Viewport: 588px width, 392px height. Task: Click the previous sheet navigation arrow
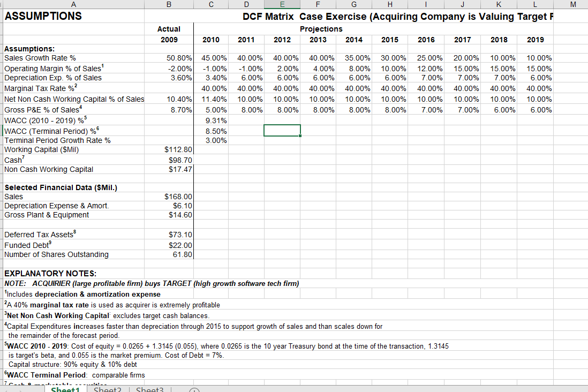tap(6, 389)
